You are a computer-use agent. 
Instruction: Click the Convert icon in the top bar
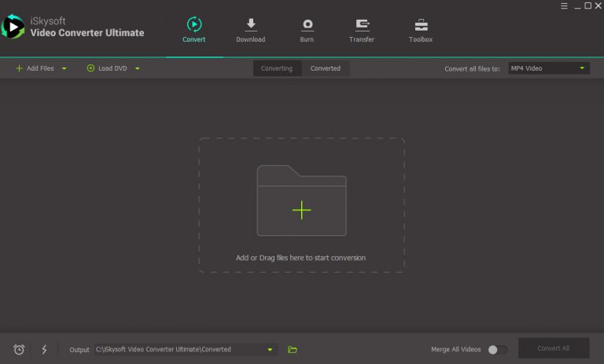(194, 24)
